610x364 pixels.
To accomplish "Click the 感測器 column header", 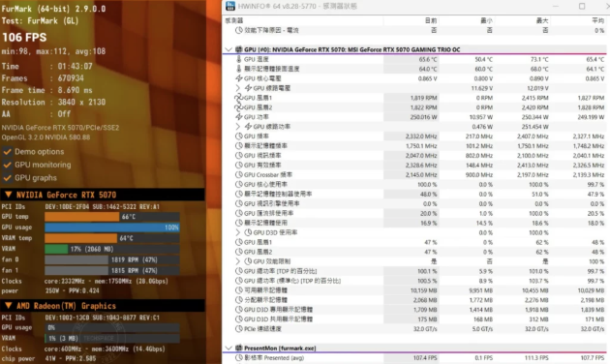I will point(234,20).
